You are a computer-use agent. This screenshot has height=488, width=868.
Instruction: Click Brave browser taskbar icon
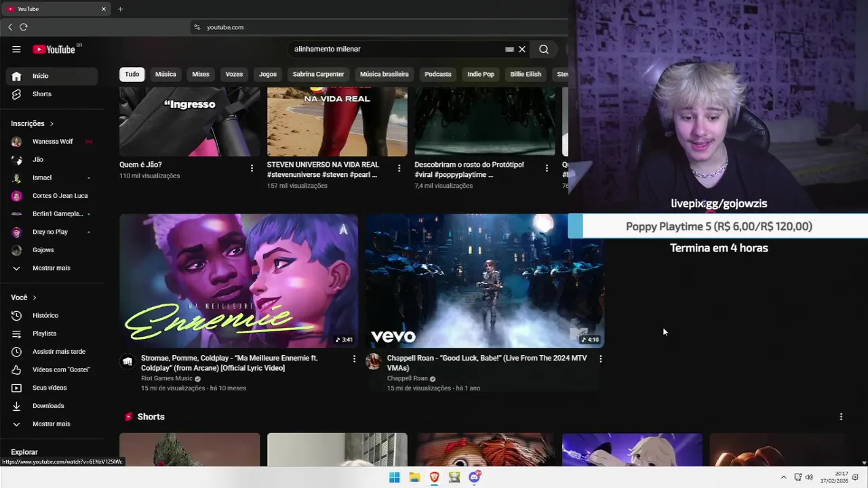(x=435, y=477)
